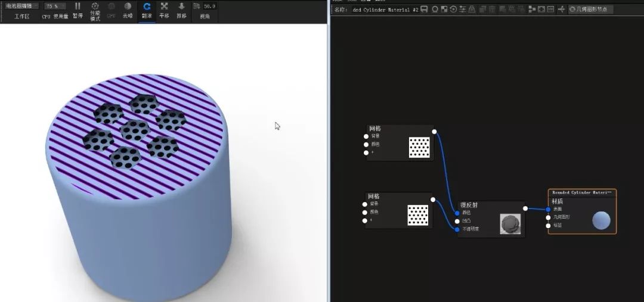Click the rightmost frame icon beside fit-to-view
This screenshot has height=302, width=644.
(x=551, y=9)
